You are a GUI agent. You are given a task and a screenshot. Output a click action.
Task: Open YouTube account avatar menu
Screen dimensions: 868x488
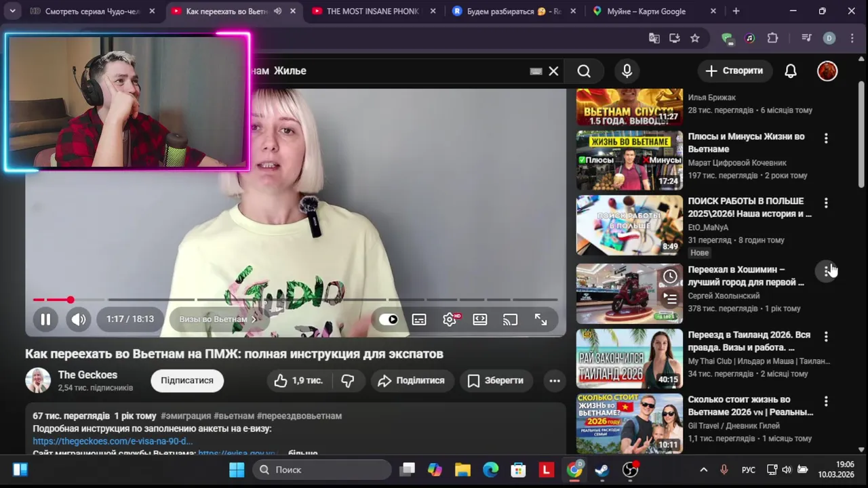click(827, 70)
